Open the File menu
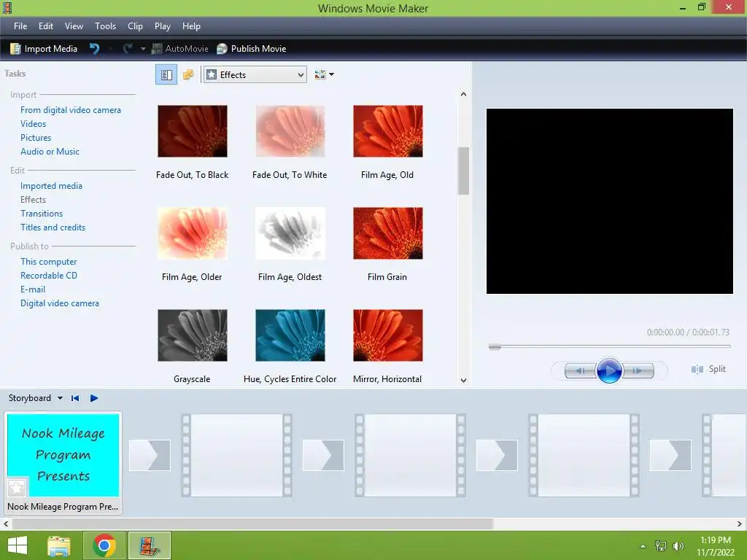The height and width of the screenshot is (560, 747). 20,26
